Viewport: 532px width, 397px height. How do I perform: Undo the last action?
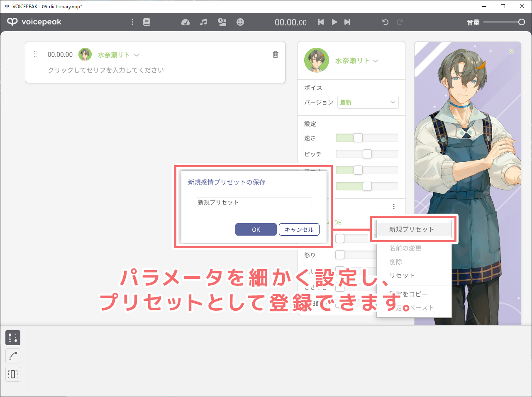click(385, 22)
